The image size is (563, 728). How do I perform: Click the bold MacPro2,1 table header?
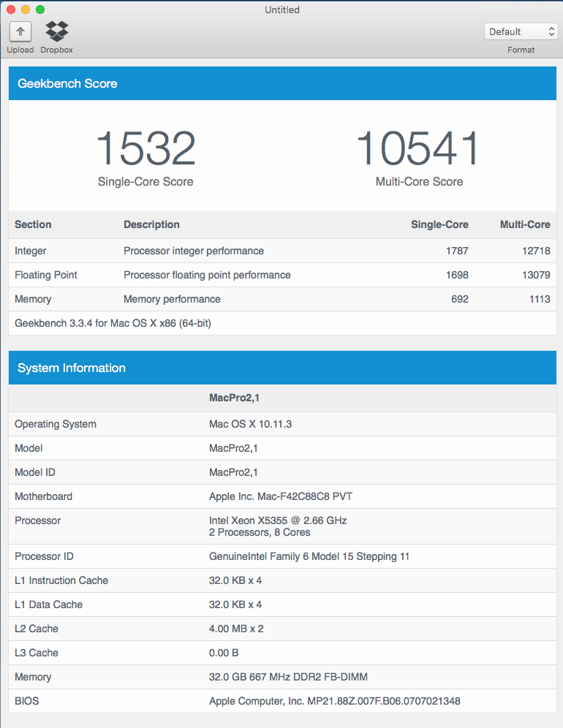coord(234,398)
